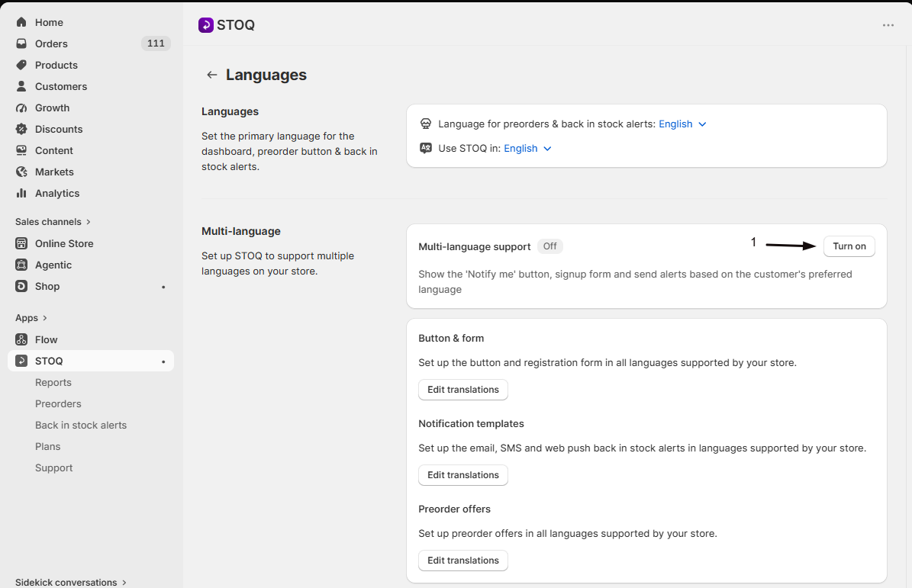Click the Agentic icon
Viewport: 912px width, 588px height.
coord(21,265)
